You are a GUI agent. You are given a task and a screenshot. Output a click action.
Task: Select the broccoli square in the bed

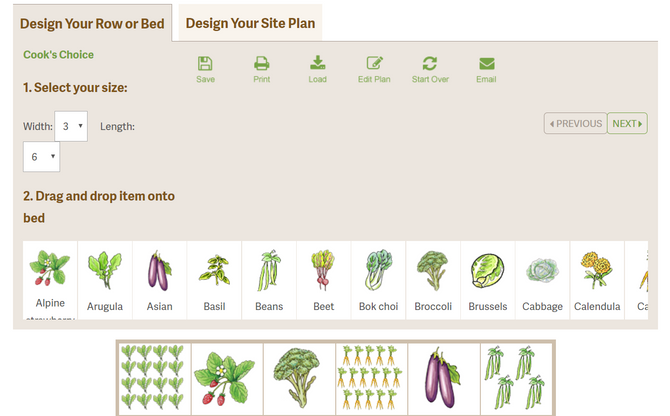(x=299, y=378)
